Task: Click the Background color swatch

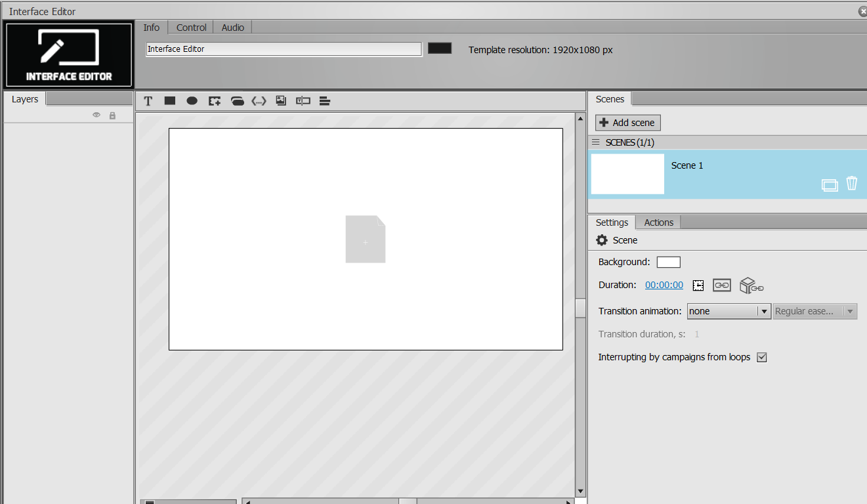Action: coord(669,262)
